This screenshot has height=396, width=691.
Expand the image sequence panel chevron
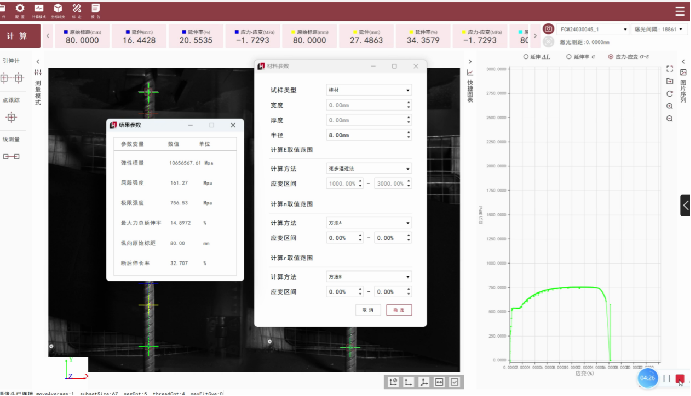tap(684, 62)
